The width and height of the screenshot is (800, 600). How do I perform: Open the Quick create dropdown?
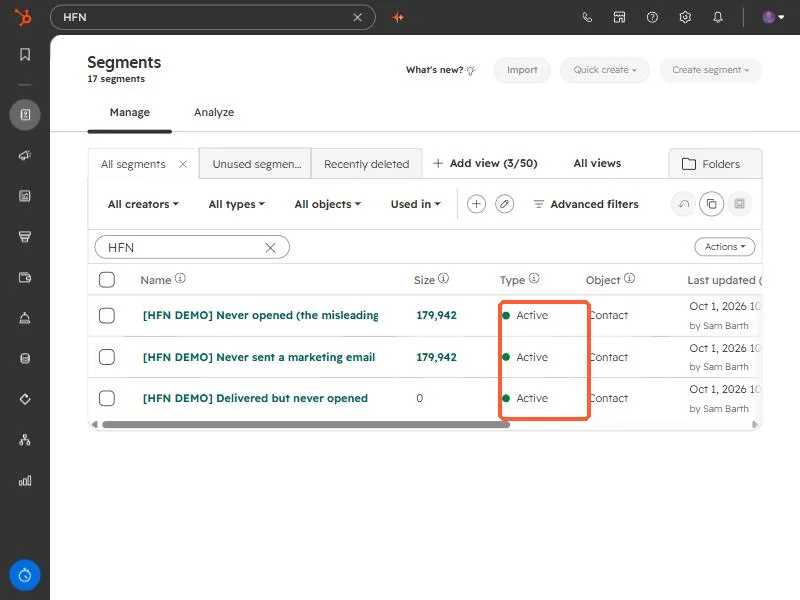pos(605,70)
